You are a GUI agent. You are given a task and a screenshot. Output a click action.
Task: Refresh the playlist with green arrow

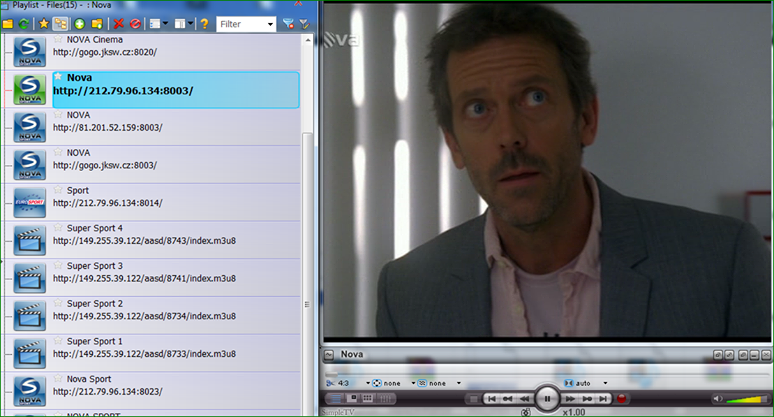click(x=23, y=24)
